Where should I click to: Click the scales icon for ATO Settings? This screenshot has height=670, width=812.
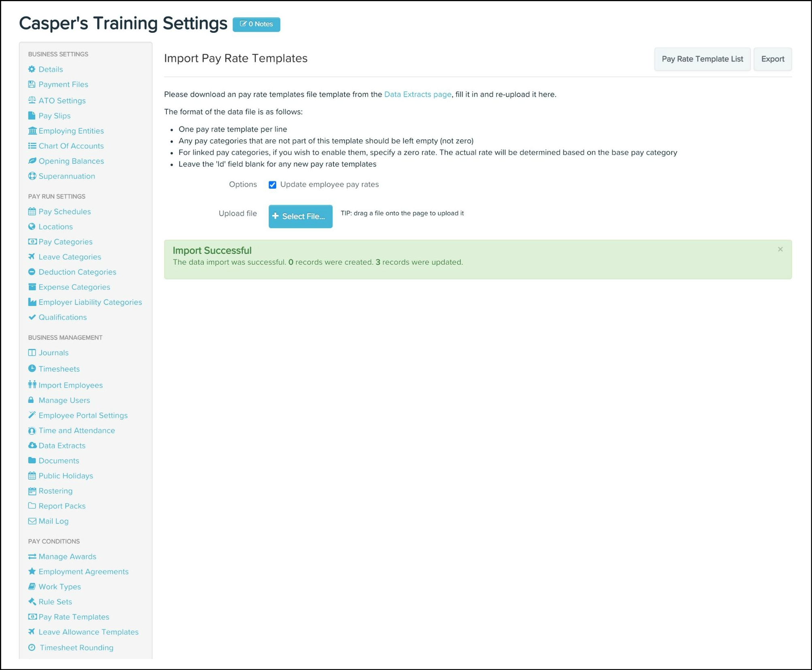pyautogui.click(x=32, y=100)
